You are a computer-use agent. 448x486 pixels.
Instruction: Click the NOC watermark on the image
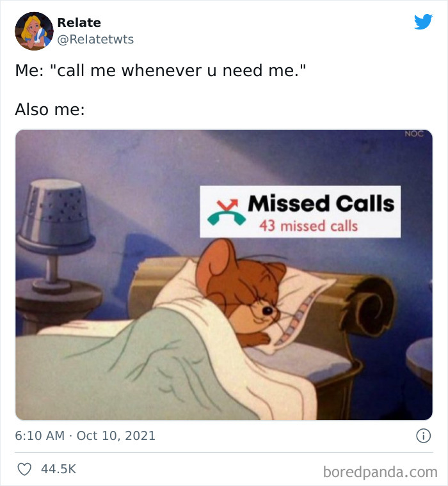point(414,134)
